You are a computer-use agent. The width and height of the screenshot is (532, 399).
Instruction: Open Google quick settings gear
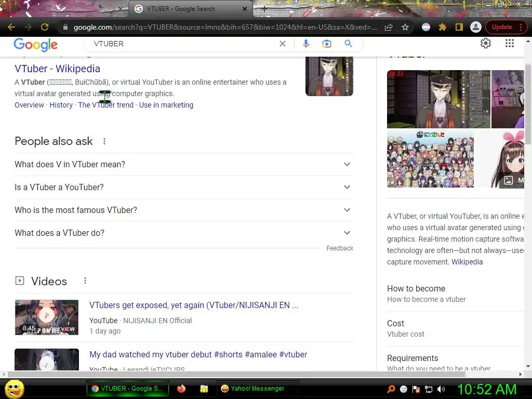486,44
